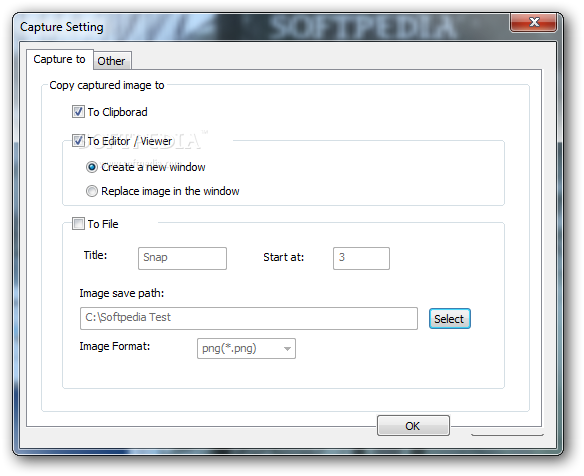The height and width of the screenshot is (476, 584).
Task: Click the Title input field containing Snap
Action: click(x=182, y=258)
